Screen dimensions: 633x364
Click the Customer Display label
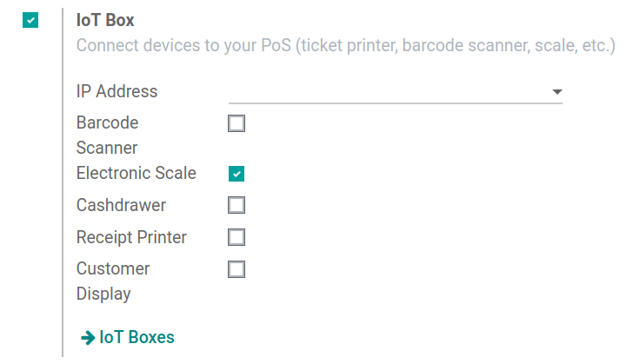tap(113, 281)
